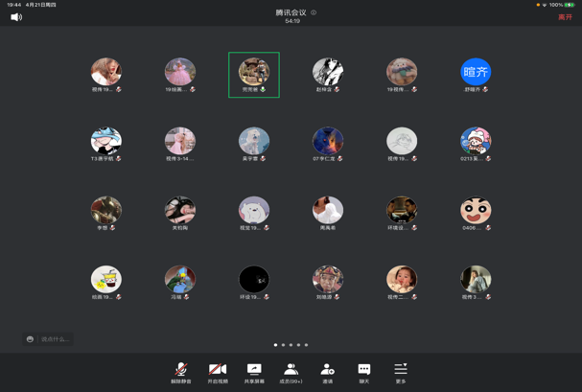
Task: Turn on camera with 开启视频
Action: (218, 372)
